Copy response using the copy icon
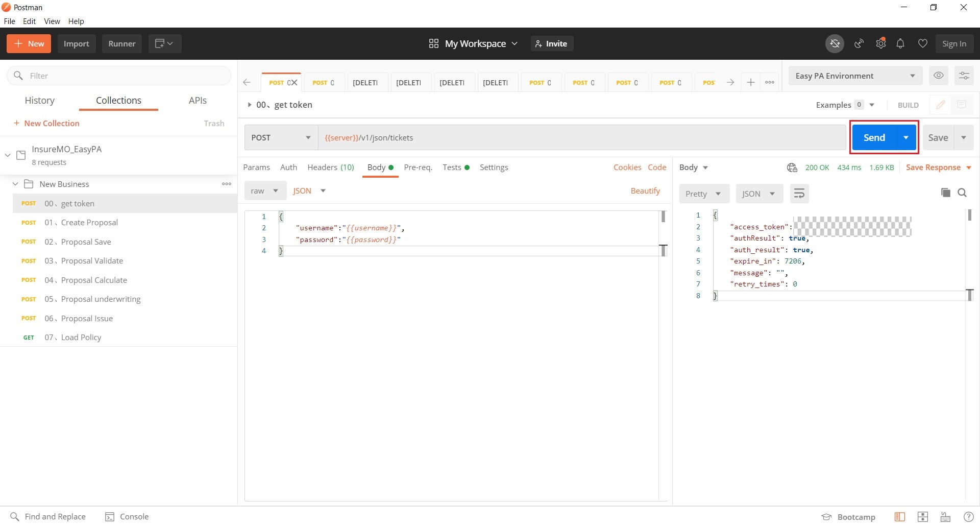The width and height of the screenshot is (980, 526). [x=946, y=193]
